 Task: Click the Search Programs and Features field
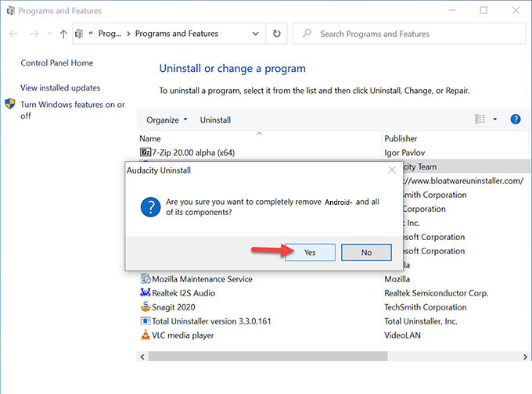click(409, 34)
